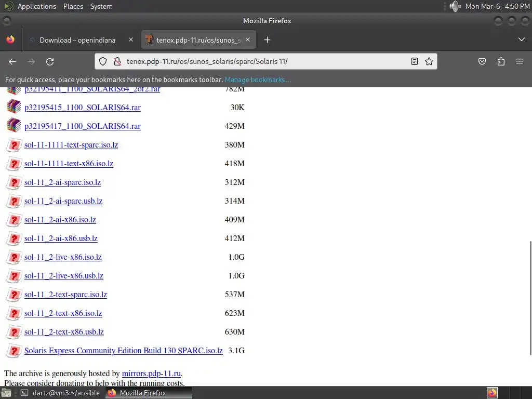
Task: Close the Download – openindiana tab
Action: click(x=131, y=39)
